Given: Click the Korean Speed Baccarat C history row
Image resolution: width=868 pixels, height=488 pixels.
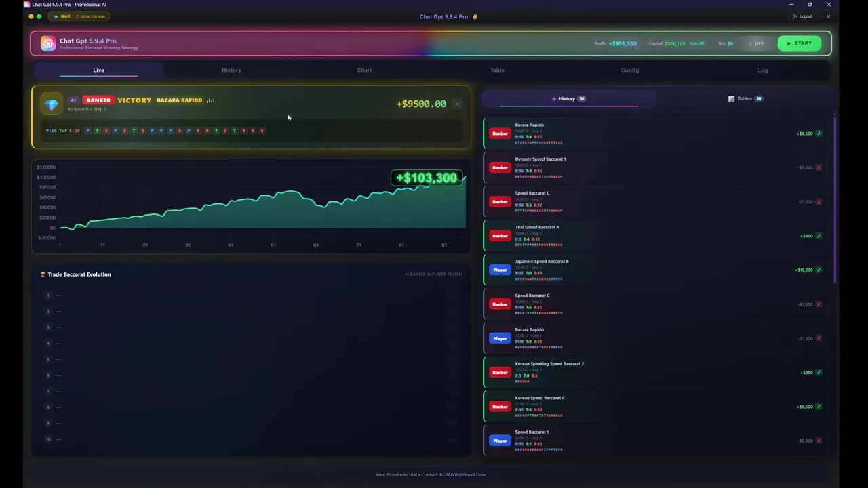Looking at the screenshot, I should click(x=655, y=406).
